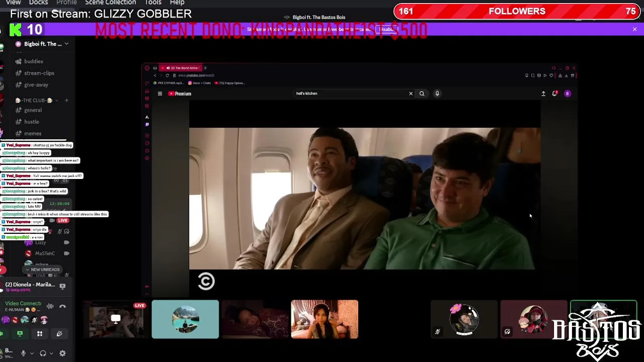Click the YouTube upload create icon
The height and width of the screenshot is (362, 644).
pyautogui.click(x=543, y=94)
